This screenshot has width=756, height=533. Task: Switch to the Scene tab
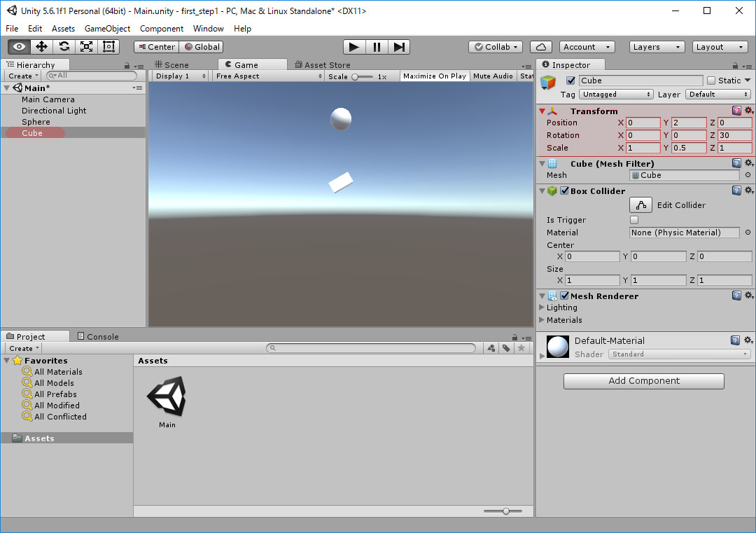click(x=171, y=65)
